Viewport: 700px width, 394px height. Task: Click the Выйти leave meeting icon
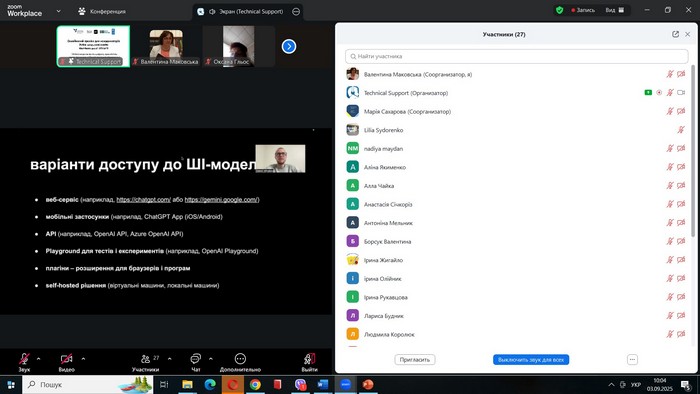[x=309, y=359]
